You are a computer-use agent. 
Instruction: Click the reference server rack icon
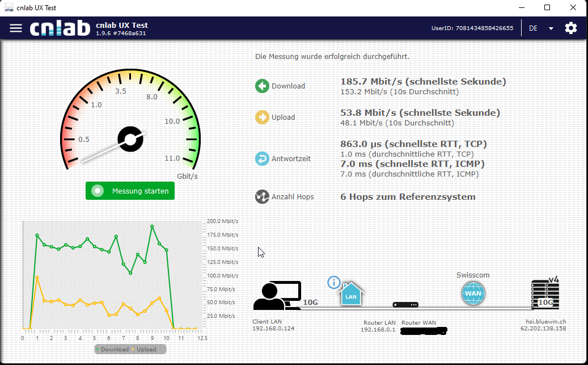coord(545,295)
